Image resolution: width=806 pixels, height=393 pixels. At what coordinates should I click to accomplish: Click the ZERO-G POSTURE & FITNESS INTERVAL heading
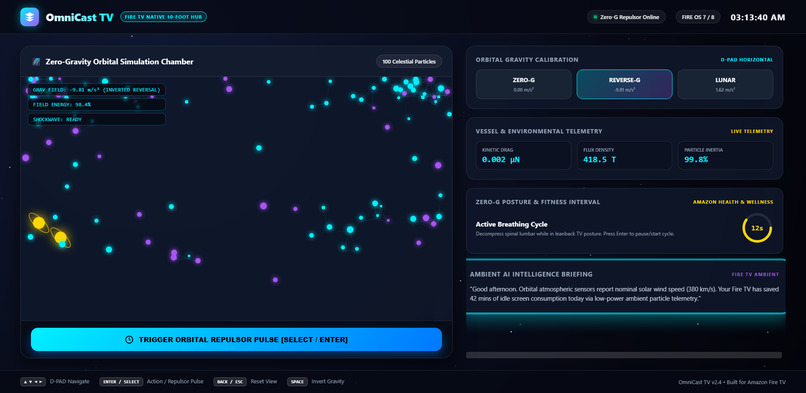pos(538,202)
